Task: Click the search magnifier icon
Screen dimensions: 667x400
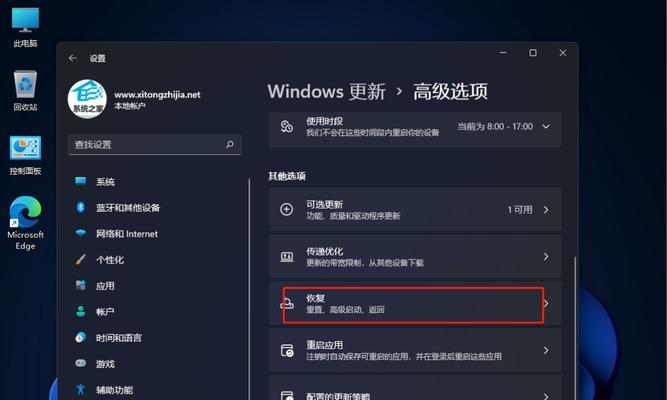Action: click(x=230, y=145)
